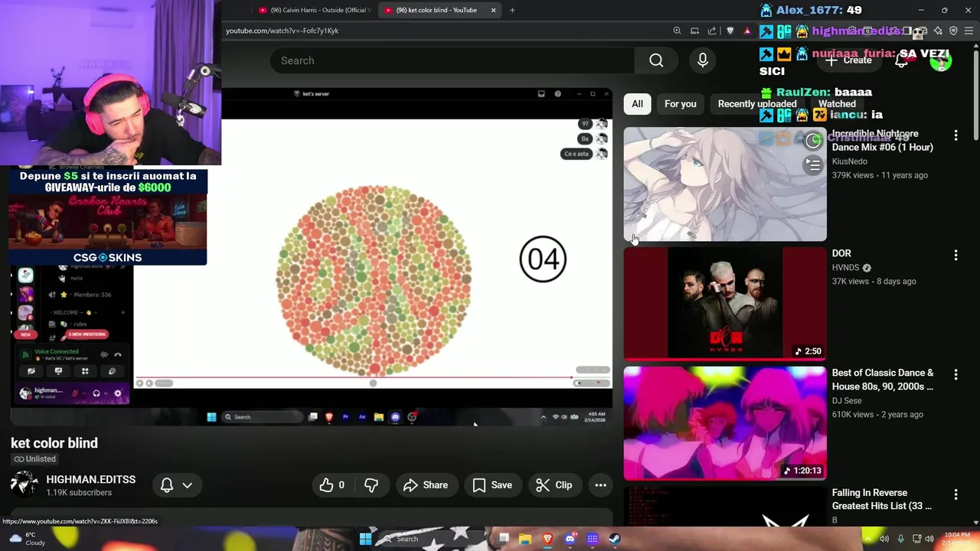Image resolution: width=980 pixels, height=551 pixels.
Task: Click the Brave icon on the taskbar
Action: (547, 539)
